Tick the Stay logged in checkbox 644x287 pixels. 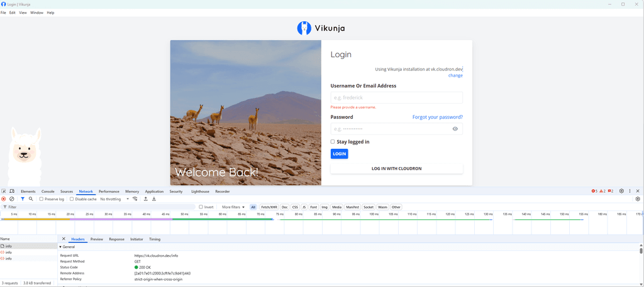(333, 142)
